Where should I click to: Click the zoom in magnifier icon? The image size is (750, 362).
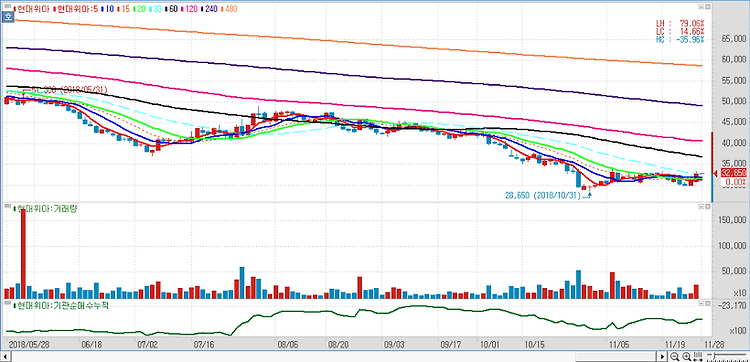686,357
